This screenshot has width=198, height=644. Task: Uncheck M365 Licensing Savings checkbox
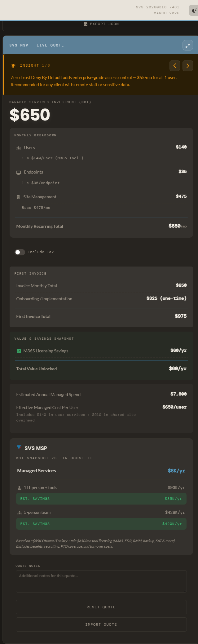[19, 351]
